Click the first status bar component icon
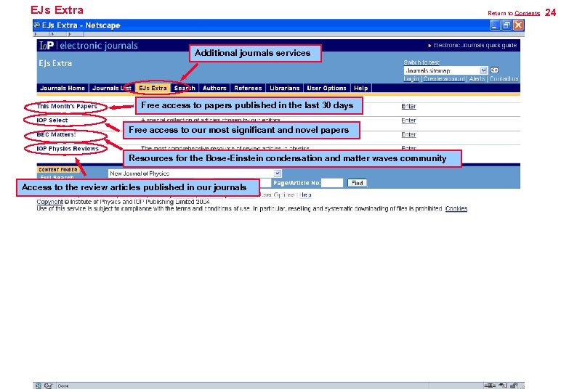Viewport: 577px width, 392px height. coord(38,385)
